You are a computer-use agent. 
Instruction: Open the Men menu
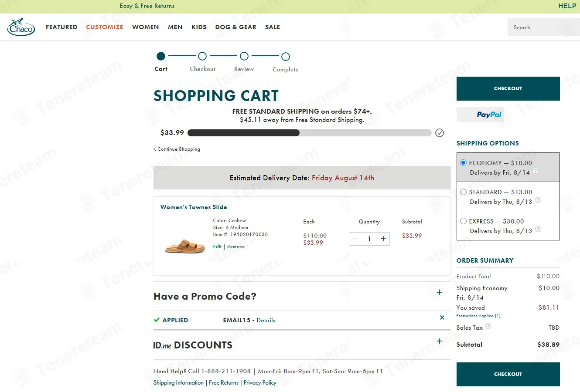175,27
